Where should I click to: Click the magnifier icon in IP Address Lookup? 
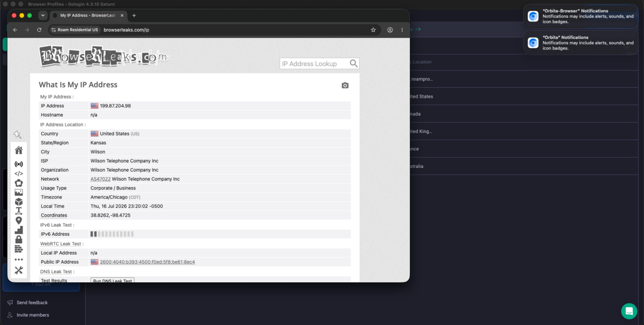click(x=354, y=63)
